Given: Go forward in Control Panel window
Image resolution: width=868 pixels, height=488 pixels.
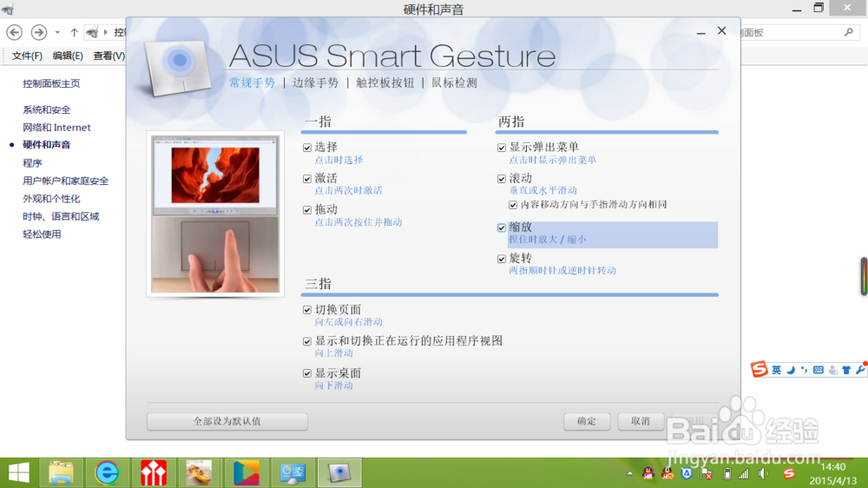Looking at the screenshot, I should point(39,33).
